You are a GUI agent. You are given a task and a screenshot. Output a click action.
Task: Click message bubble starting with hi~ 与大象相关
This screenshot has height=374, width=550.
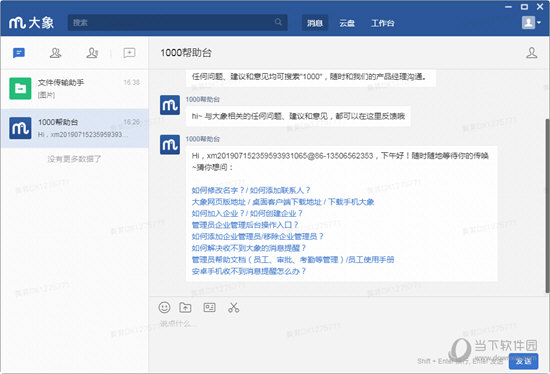(x=298, y=116)
